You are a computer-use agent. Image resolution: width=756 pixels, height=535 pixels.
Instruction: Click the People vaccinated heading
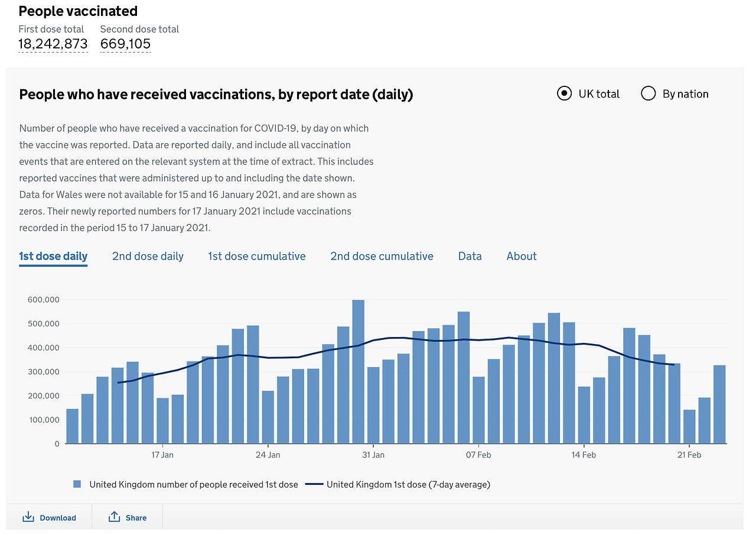78,11
